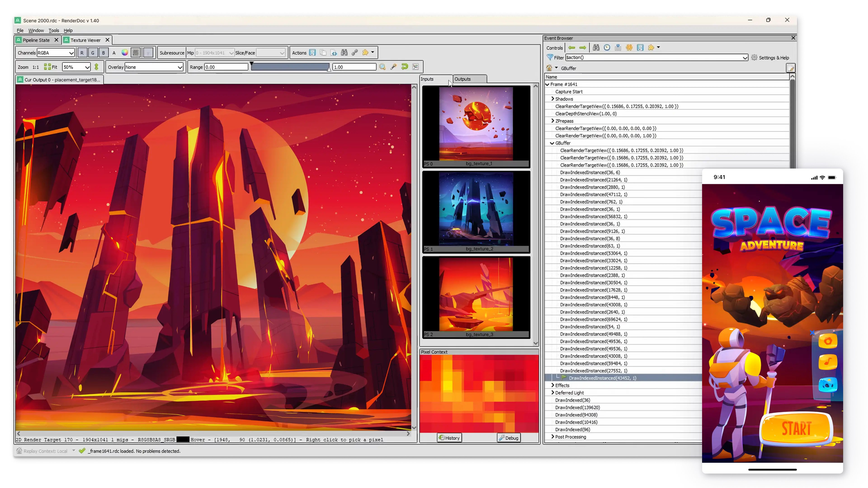Expand the Deferred Light tree node
868x488 pixels.
pyautogui.click(x=553, y=392)
